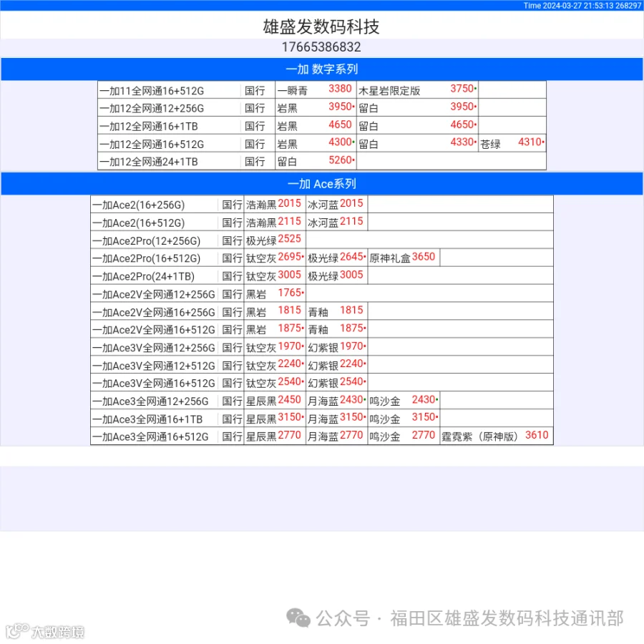
Task: Click the 星辰黑 price 2450
Action: (x=290, y=399)
